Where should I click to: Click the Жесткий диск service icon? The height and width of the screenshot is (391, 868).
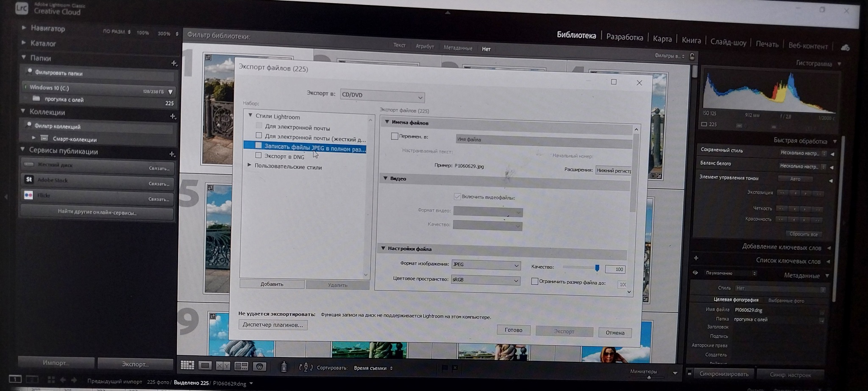click(x=29, y=164)
